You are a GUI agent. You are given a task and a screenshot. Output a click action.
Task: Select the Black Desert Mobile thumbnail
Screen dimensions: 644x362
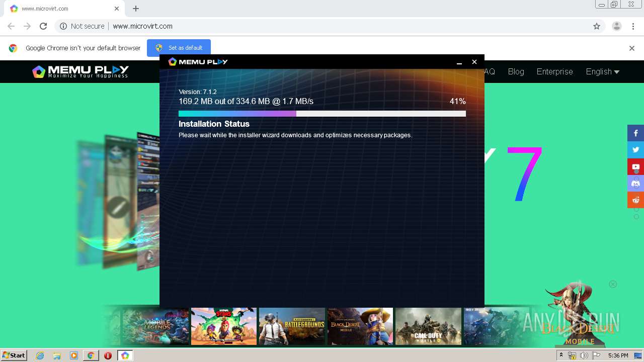click(x=360, y=326)
